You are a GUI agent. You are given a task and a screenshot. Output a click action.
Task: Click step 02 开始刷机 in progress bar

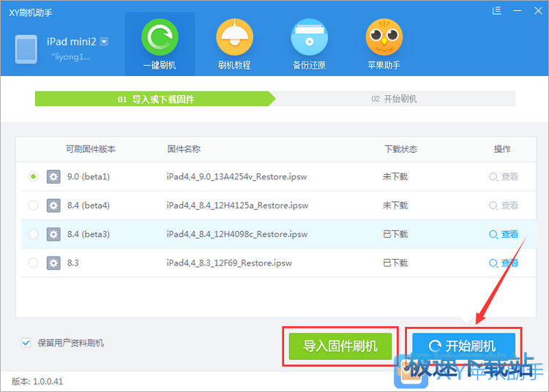[394, 99]
